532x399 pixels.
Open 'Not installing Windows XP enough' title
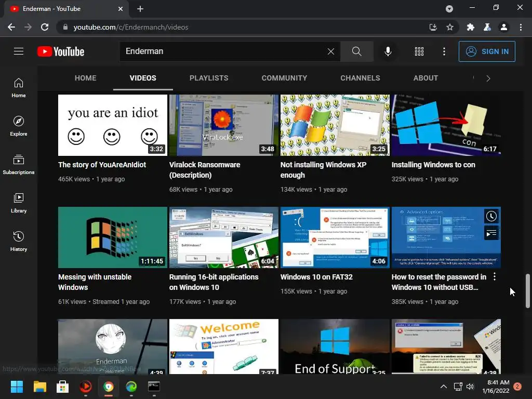(323, 170)
